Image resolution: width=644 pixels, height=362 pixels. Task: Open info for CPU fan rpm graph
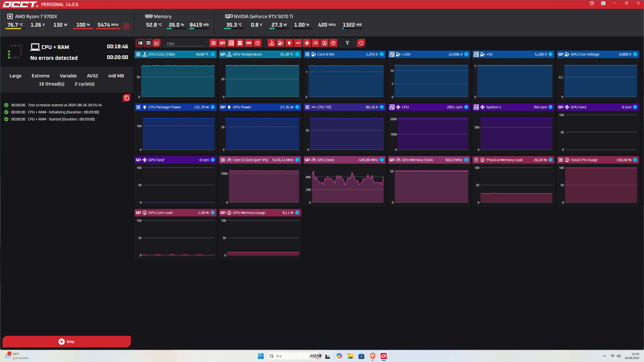pyautogui.click(x=466, y=107)
